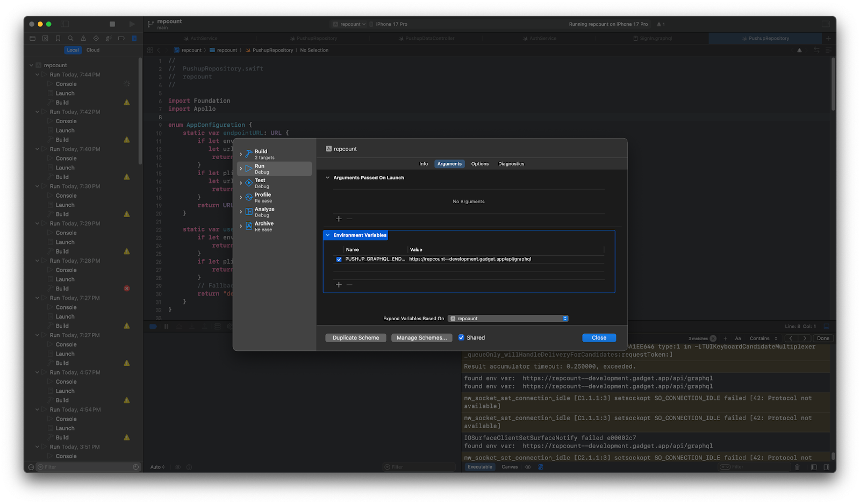The height and width of the screenshot is (504, 860).
Task: Open the Find navigator magnifier icon
Action: click(70, 39)
